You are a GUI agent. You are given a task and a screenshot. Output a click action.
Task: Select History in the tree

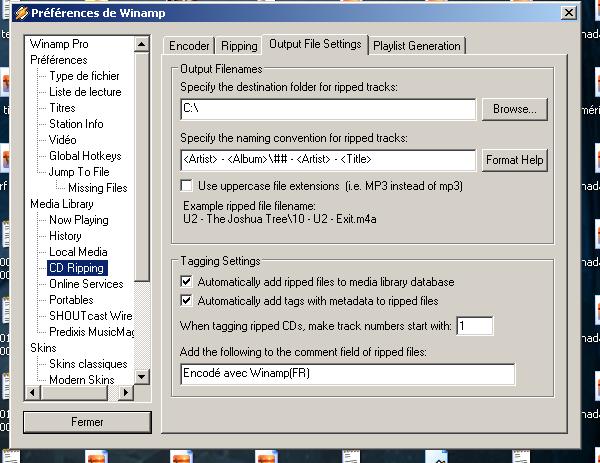coord(65,236)
